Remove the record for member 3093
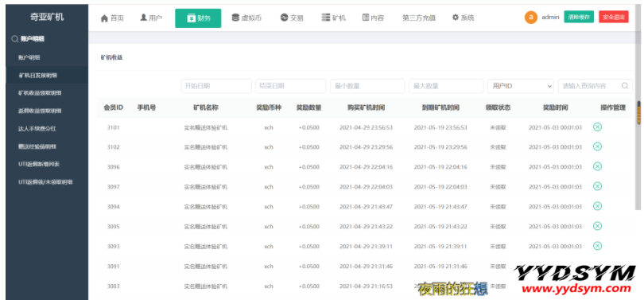Image resolution: width=644 pixels, height=300 pixels. (597, 246)
